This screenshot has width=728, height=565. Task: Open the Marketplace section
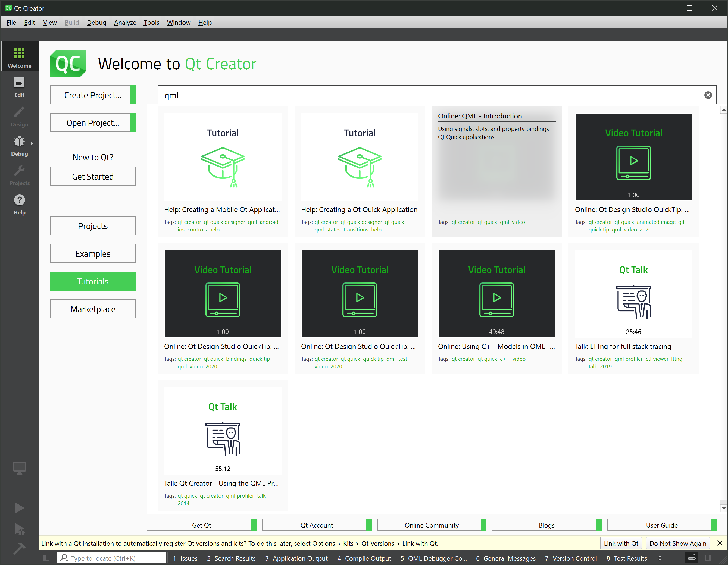(x=93, y=309)
